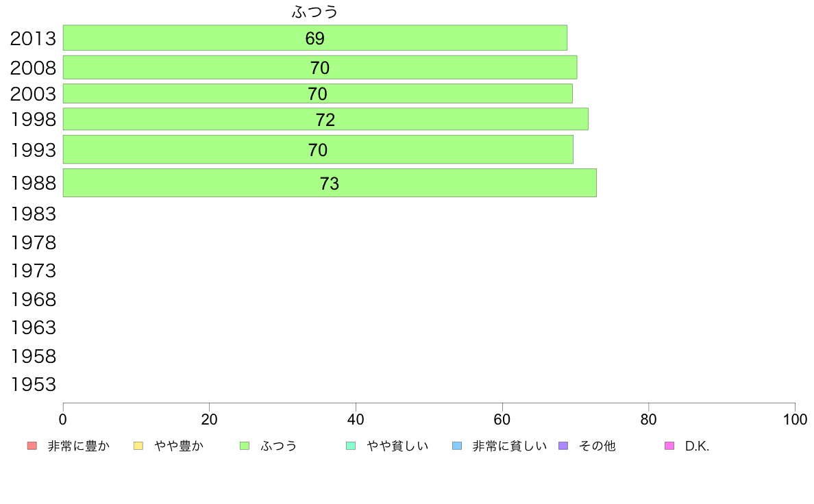Click the 1983 year label

pyautogui.click(x=33, y=214)
